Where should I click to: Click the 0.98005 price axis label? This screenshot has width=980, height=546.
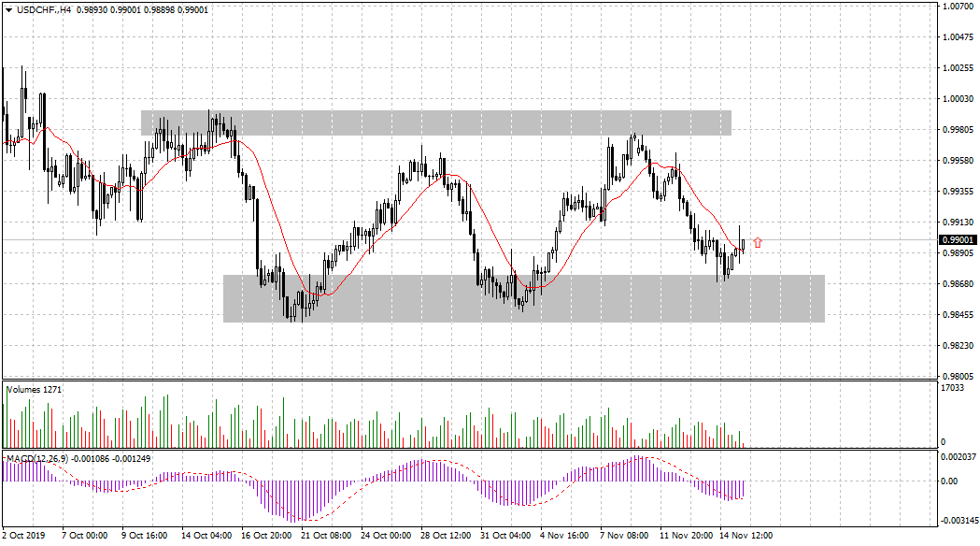[958, 377]
